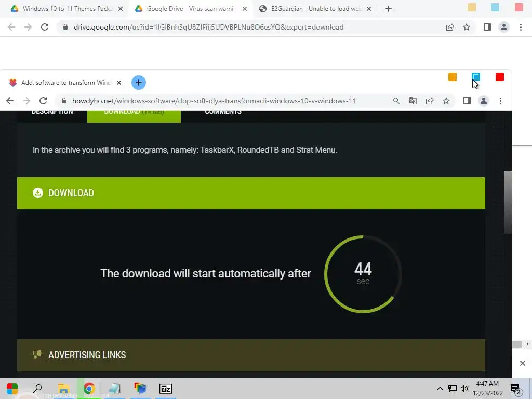Dismiss panel with X at bottom right

[523, 363]
